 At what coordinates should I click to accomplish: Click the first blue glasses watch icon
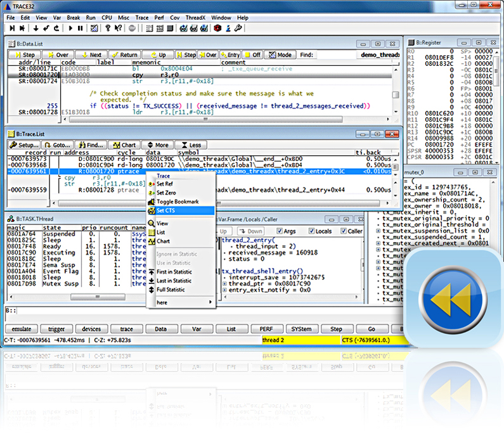click(x=184, y=29)
